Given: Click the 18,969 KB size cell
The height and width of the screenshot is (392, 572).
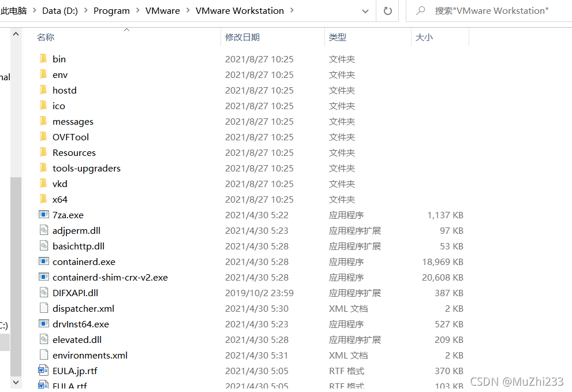Looking at the screenshot, I should tap(443, 262).
